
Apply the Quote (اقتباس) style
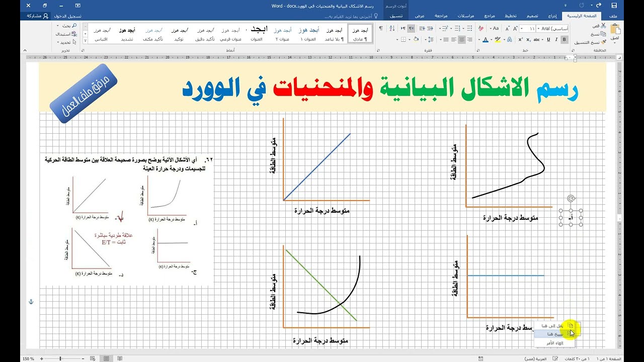point(101,34)
